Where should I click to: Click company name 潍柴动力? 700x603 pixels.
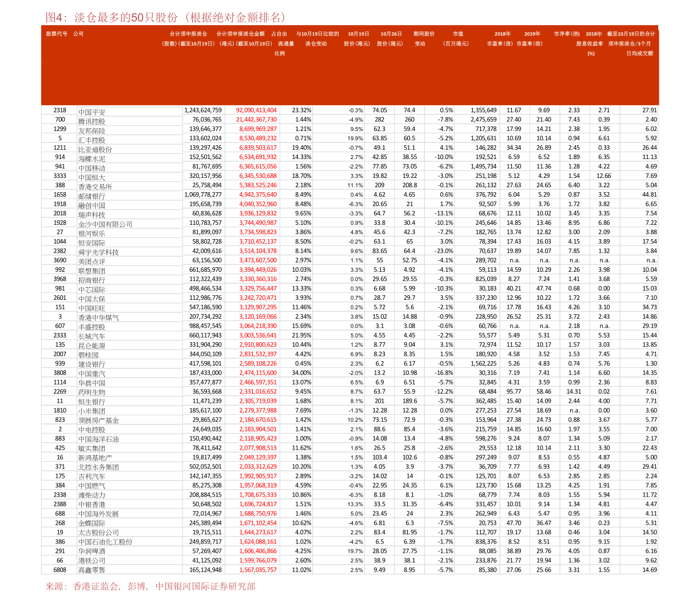(x=92, y=495)
